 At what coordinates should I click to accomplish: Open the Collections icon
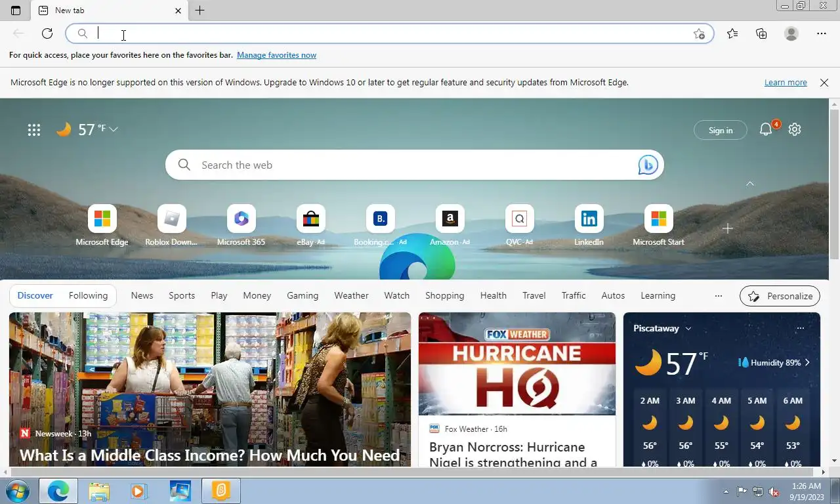tap(761, 33)
